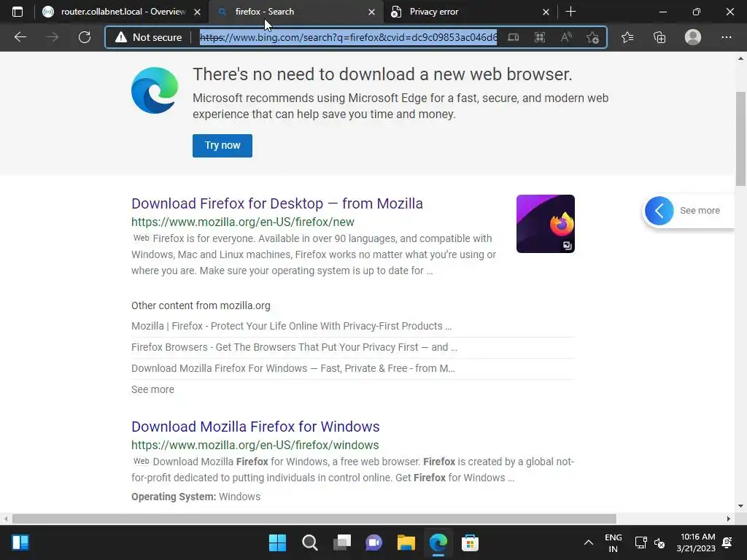Open a new tab
This screenshot has height=560, width=747.
coord(570,12)
